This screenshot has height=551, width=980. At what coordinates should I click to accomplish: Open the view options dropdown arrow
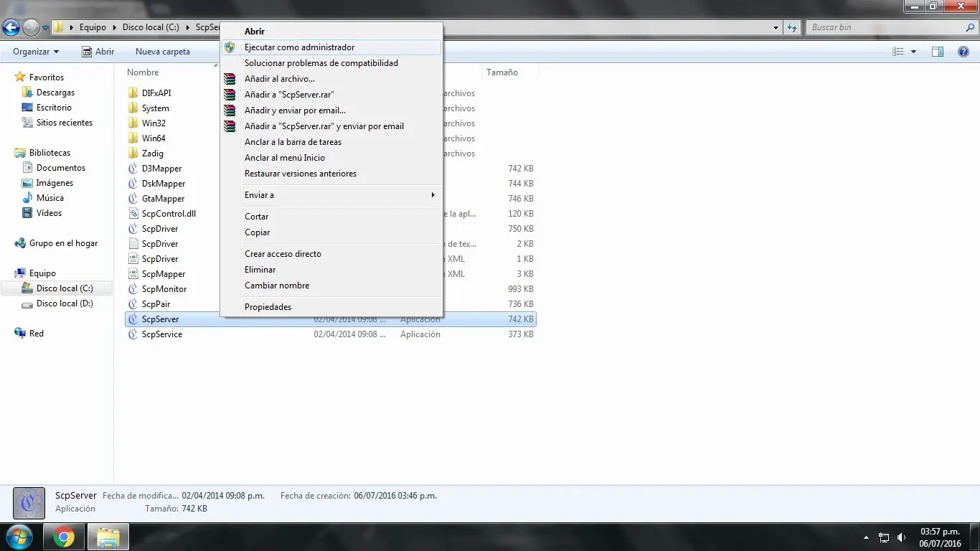[x=913, y=52]
